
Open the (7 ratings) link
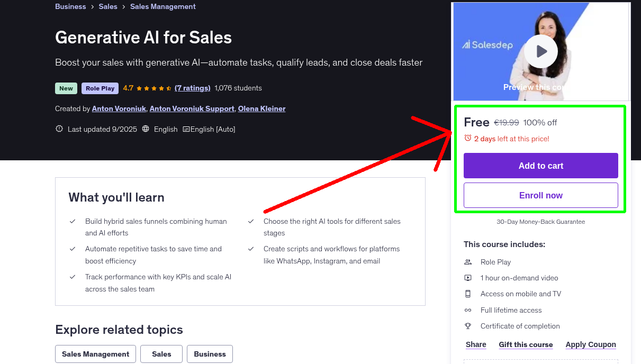point(193,88)
